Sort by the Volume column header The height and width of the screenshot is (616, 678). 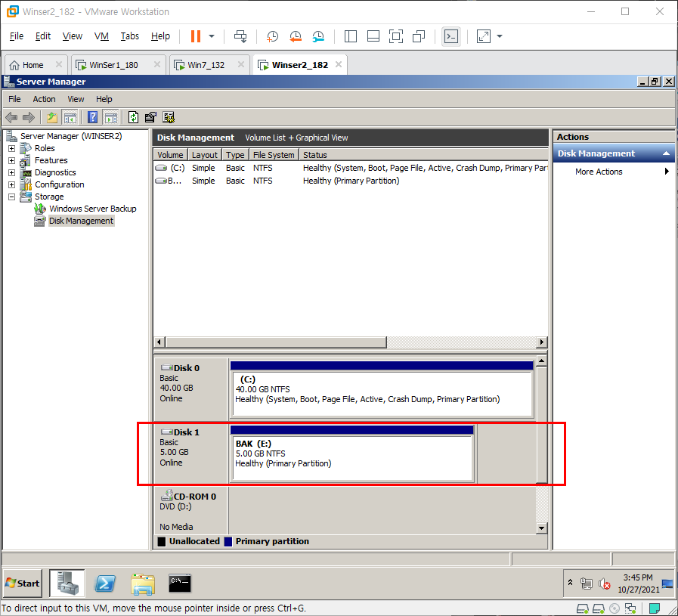[x=170, y=155]
